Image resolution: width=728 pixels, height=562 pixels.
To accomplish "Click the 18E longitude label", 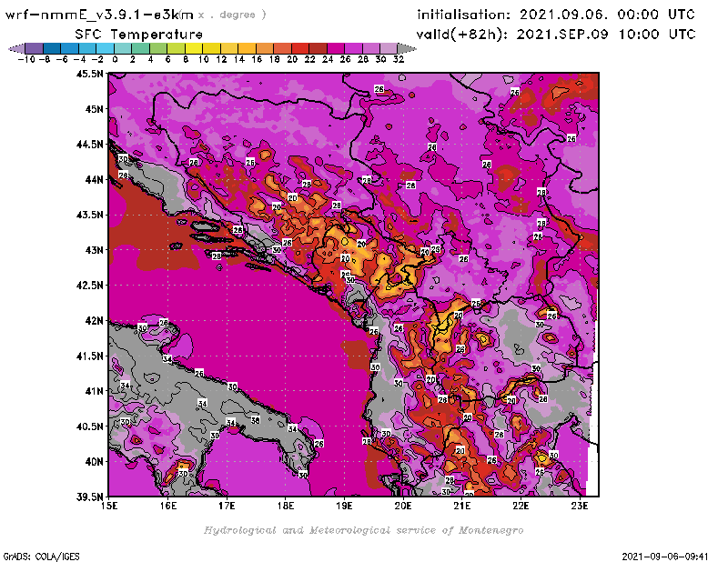I will (286, 506).
